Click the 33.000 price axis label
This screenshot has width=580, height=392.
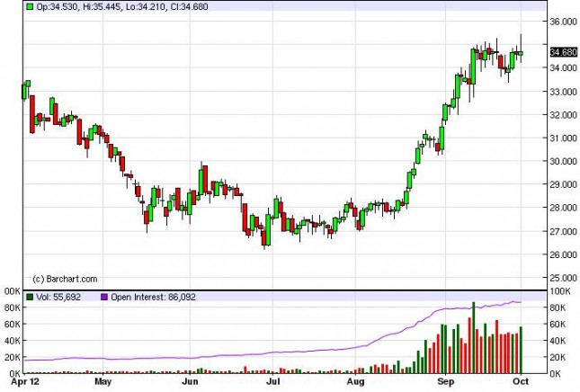click(x=563, y=92)
